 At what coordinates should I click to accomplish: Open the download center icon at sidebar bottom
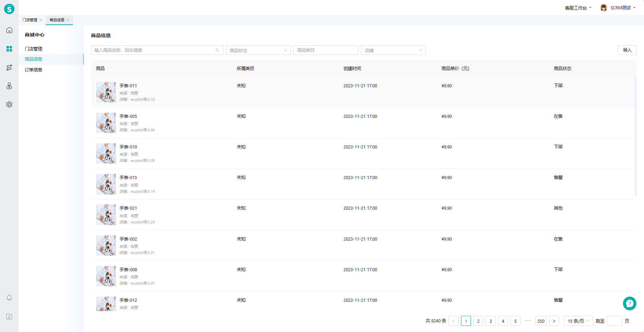pyautogui.click(x=9, y=317)
